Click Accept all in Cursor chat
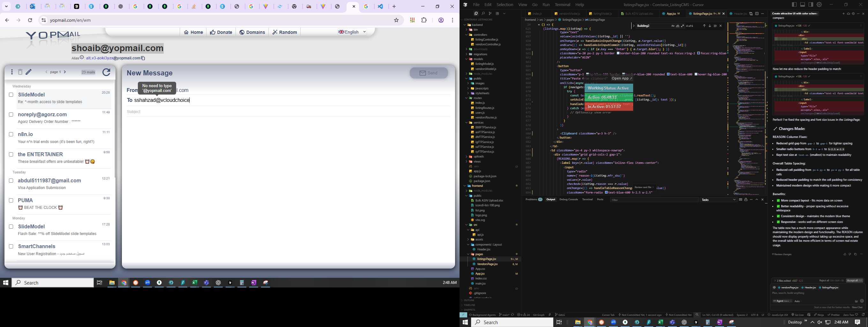 (854, 280)
